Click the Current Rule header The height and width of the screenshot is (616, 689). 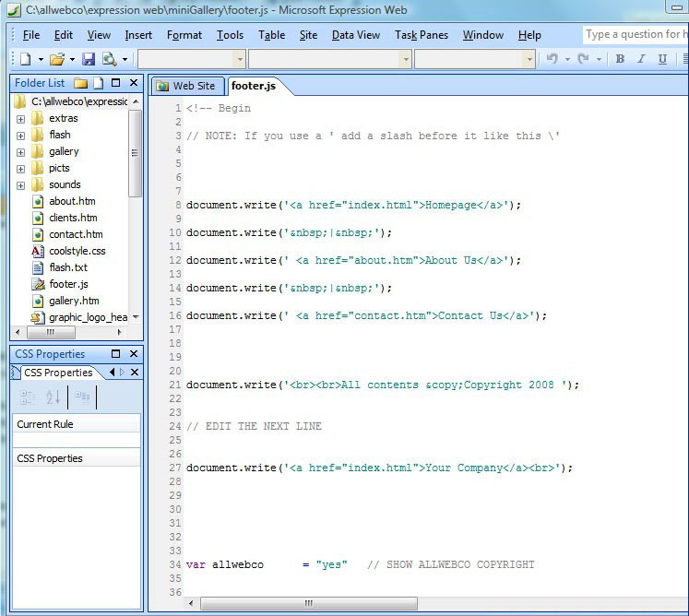coord(77,424)
